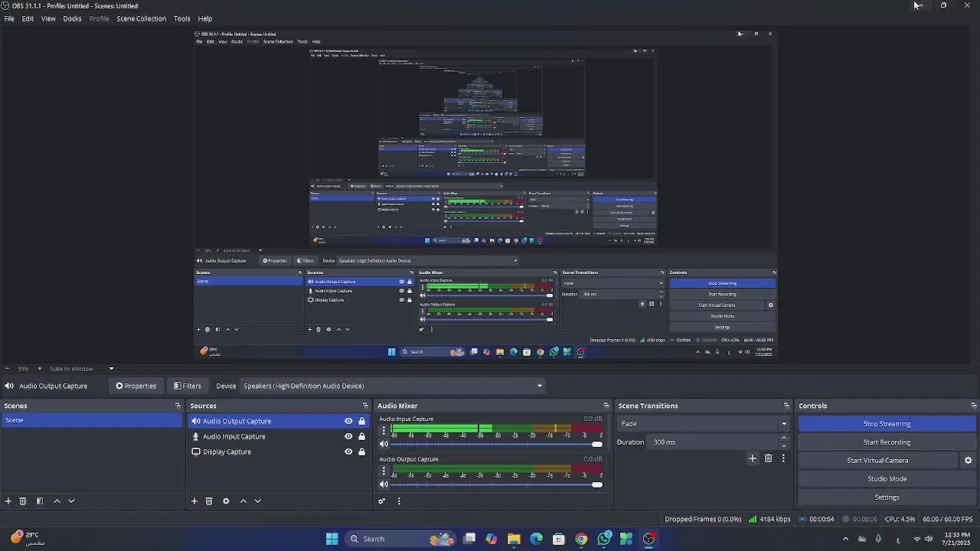Click the taskbar Search box

pyautogui.click(x=400, y=540)
